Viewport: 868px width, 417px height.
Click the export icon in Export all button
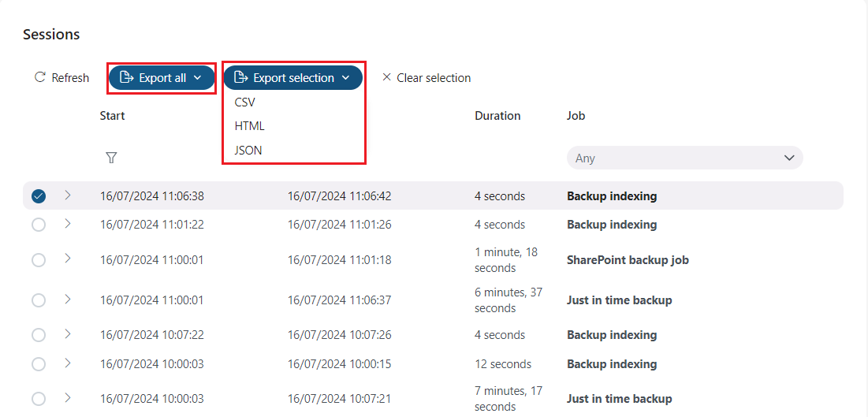[x=125, y=78]
